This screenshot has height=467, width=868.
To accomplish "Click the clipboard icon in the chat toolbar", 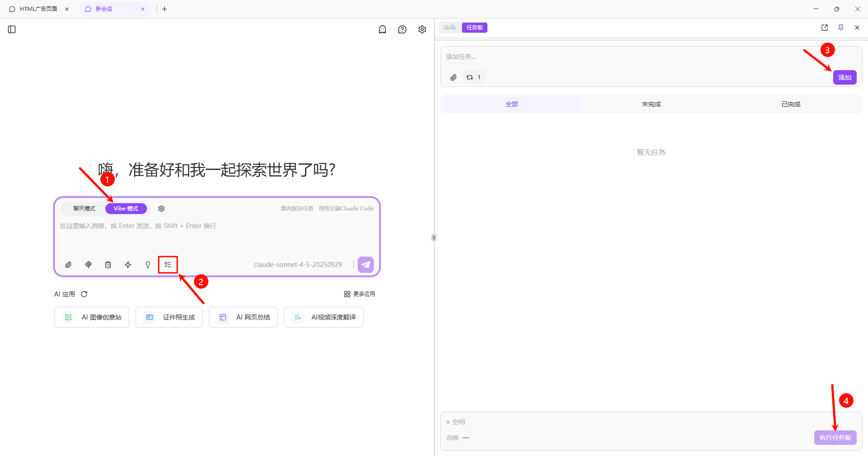I will [x=108, y=265].
